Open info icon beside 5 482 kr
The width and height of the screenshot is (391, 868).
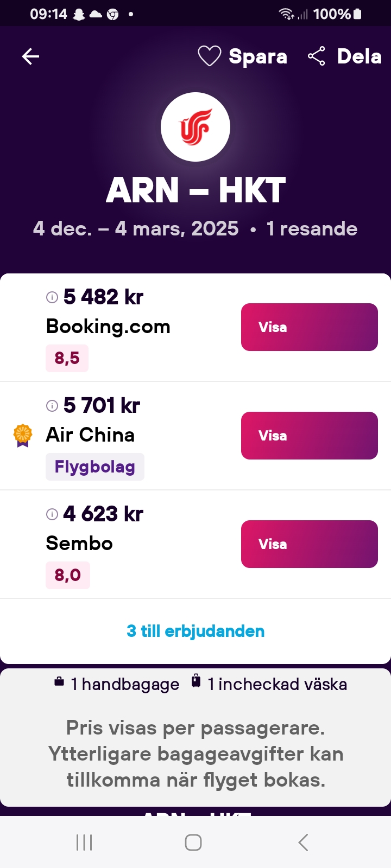click(52, 297)
